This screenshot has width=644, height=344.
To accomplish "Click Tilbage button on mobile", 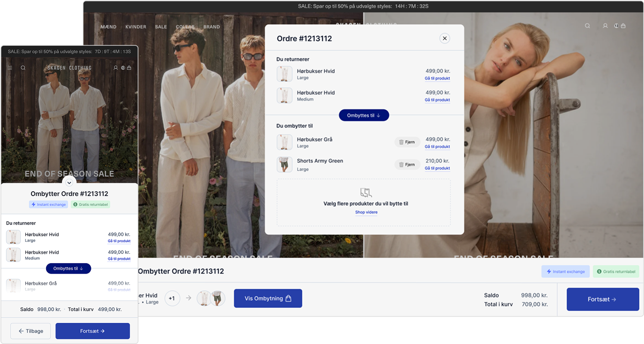I will [x=31, y=331].
